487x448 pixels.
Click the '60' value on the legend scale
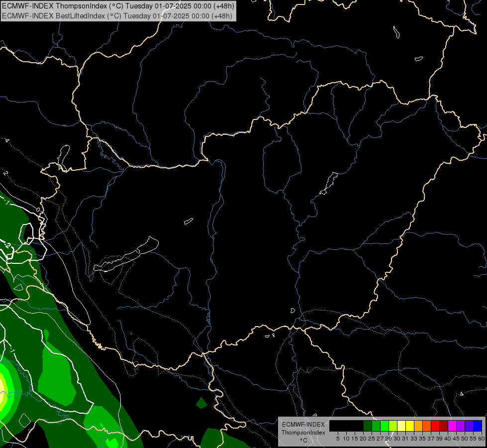pyautogui.click(x=482, y=439)
